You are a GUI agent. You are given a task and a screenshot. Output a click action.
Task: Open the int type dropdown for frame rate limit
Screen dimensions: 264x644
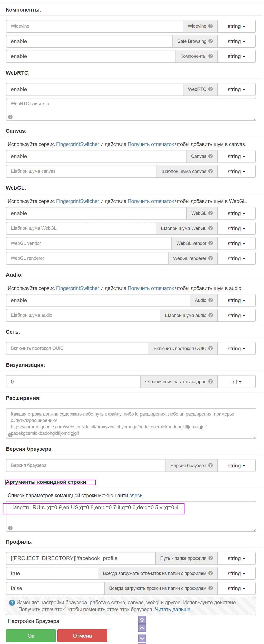tap(236, 382)
